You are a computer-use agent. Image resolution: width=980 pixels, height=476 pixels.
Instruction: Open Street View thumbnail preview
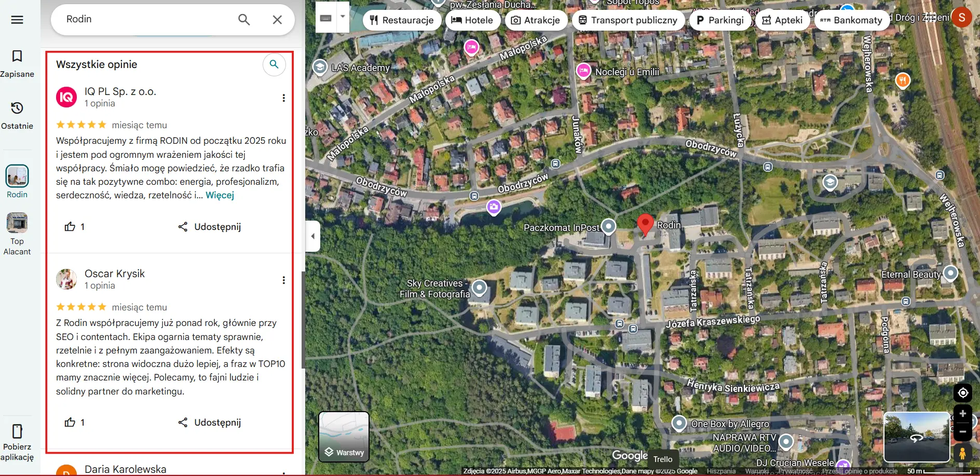click(916, 437)
